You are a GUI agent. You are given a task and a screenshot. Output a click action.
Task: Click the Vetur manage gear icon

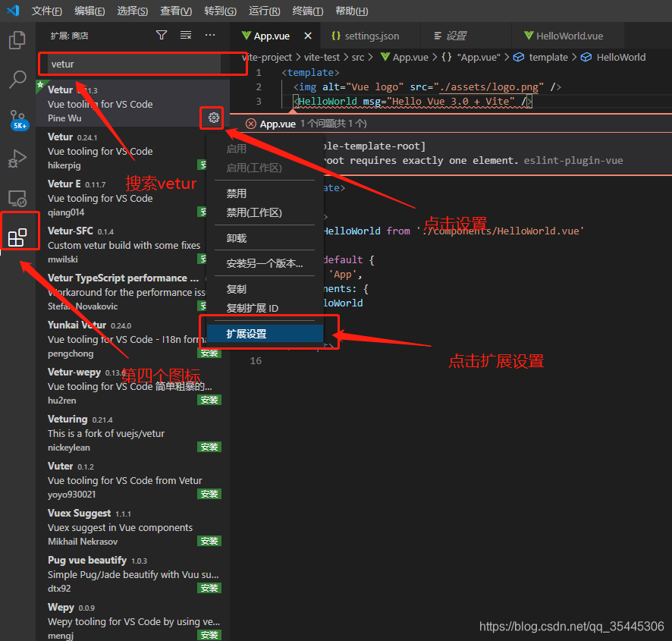pyautogui.click(x=213, y=118)
